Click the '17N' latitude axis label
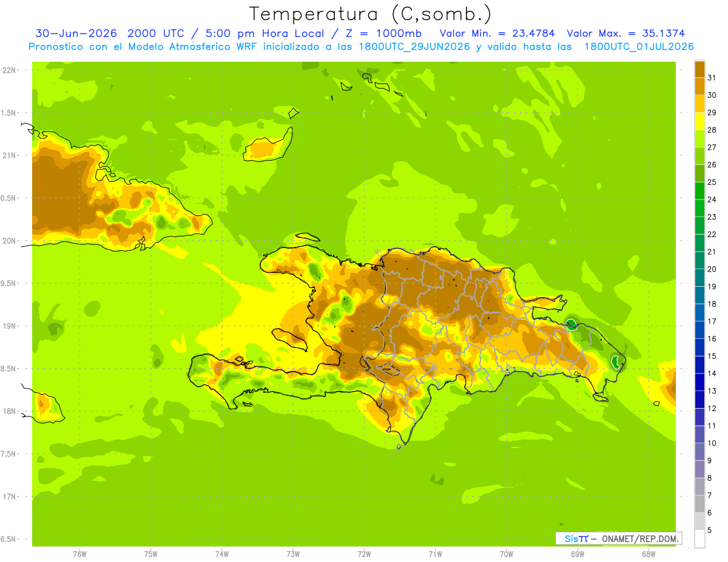Image resolution: width=728 pixels, height=562 pixels. 10,497
